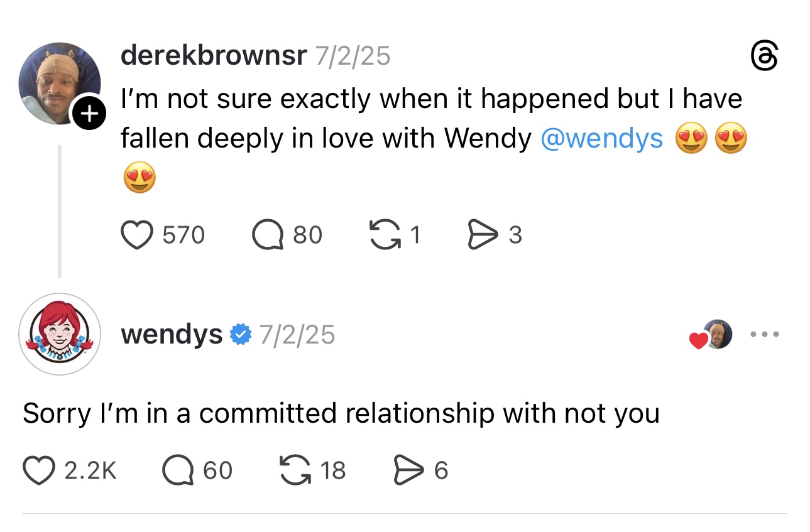Viewport: 810px width, 532px height.
Task: Open comments on the wendys reply
Action: click(178, 470)
